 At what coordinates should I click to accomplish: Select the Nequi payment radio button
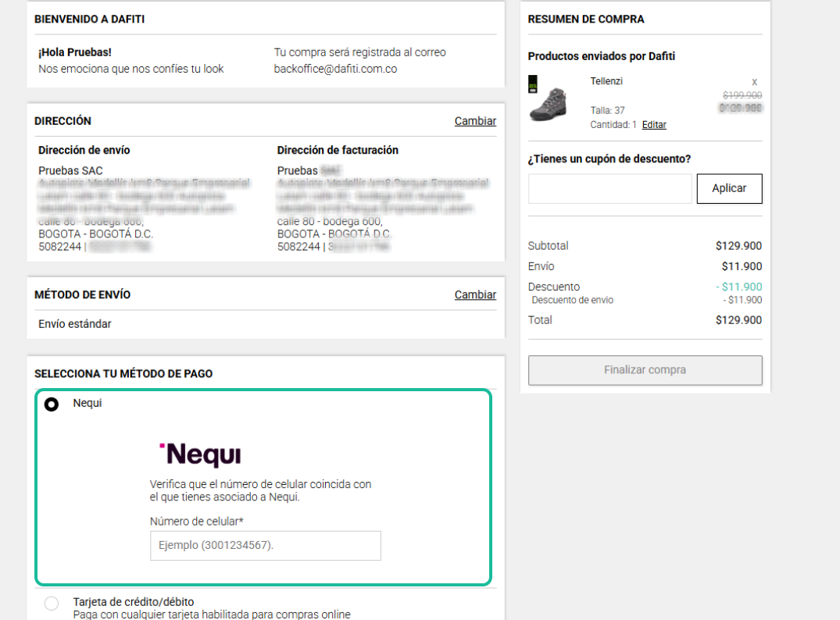(x=52, y=404)
